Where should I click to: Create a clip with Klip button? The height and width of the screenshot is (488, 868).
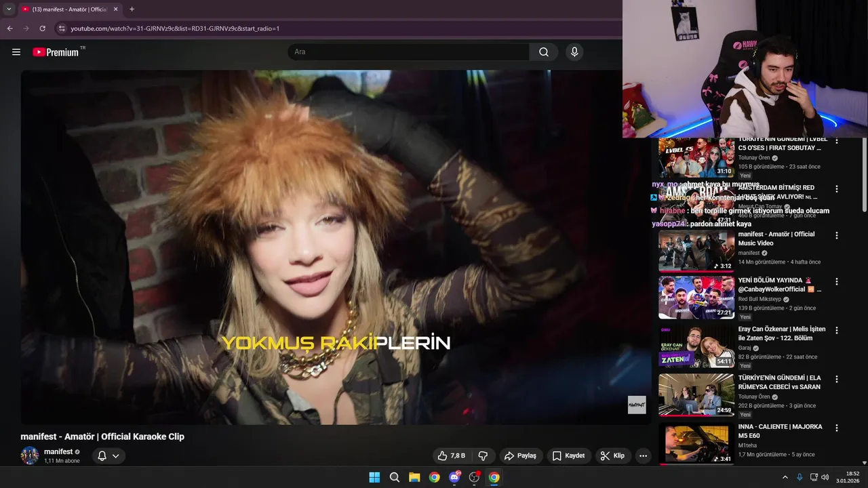point(612,455)
